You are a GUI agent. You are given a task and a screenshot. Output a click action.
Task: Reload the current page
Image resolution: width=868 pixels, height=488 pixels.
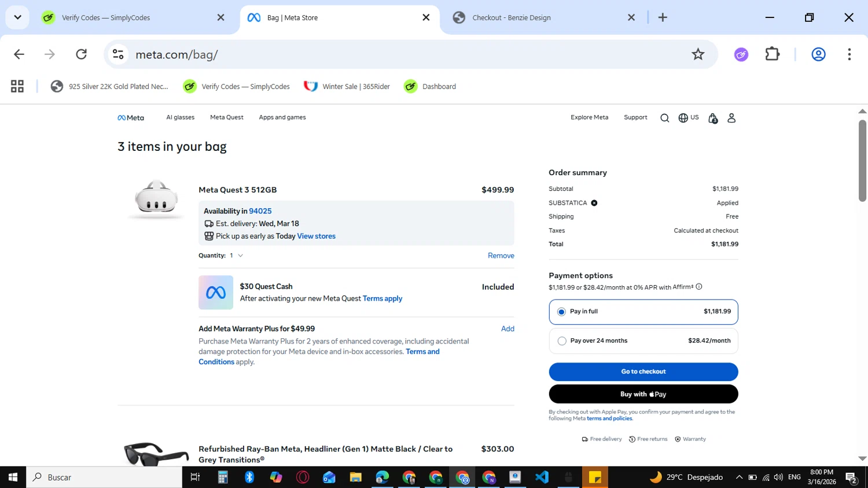point(82,54)
